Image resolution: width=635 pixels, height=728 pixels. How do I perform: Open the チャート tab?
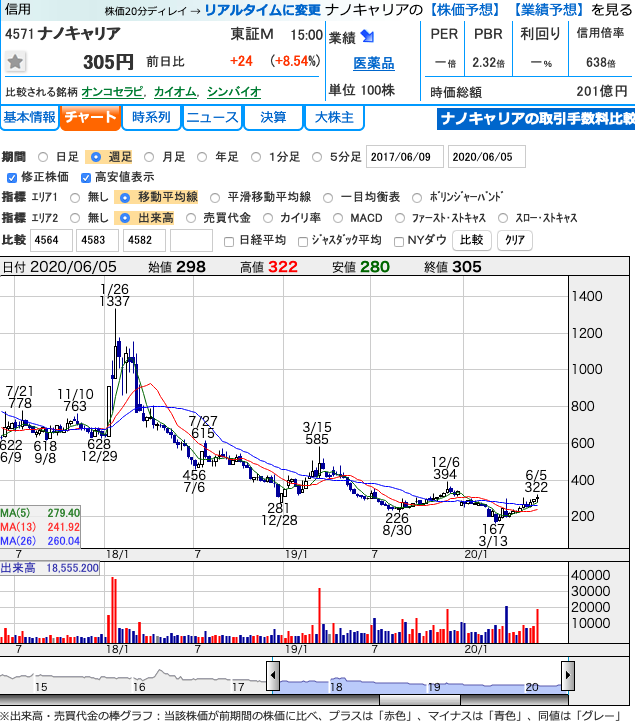tap(91, 117)
